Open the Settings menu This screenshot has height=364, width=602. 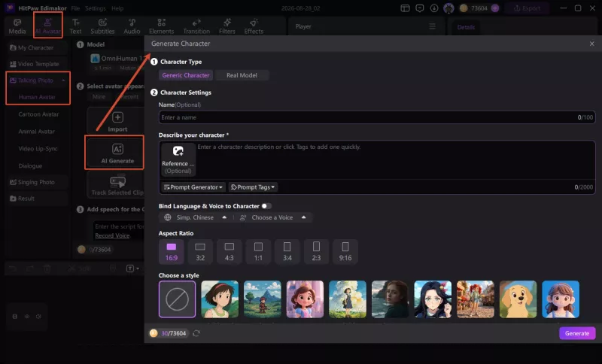pyautogui.click(x=96, y=8)
